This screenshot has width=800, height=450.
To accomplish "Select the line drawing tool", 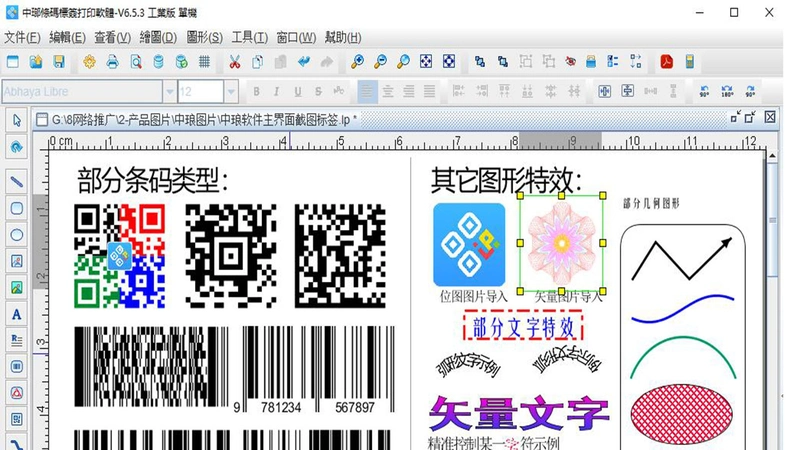I will click(x=16, y=182).
